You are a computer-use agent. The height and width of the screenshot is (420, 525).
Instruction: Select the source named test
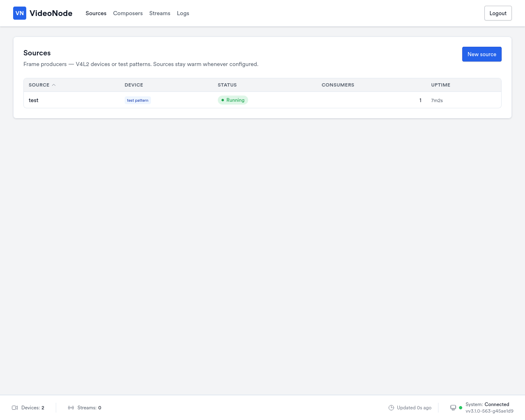(34, 100)
